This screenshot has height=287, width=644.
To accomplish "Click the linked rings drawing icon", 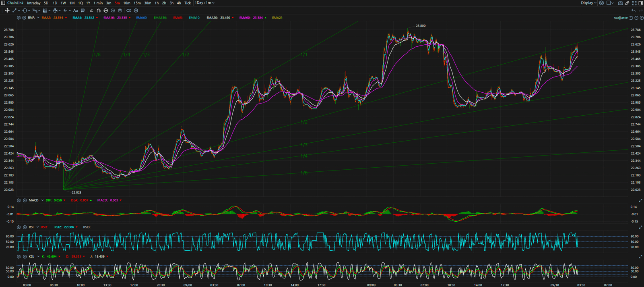I will click(129, 10).
